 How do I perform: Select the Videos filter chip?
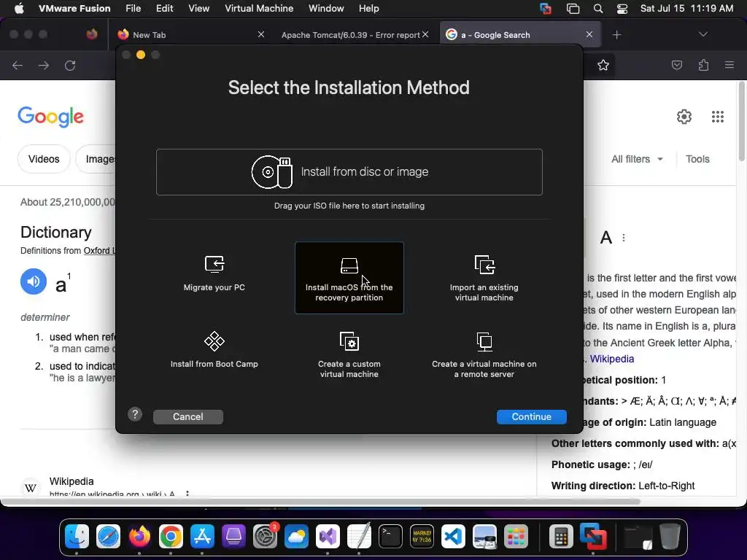44,159
